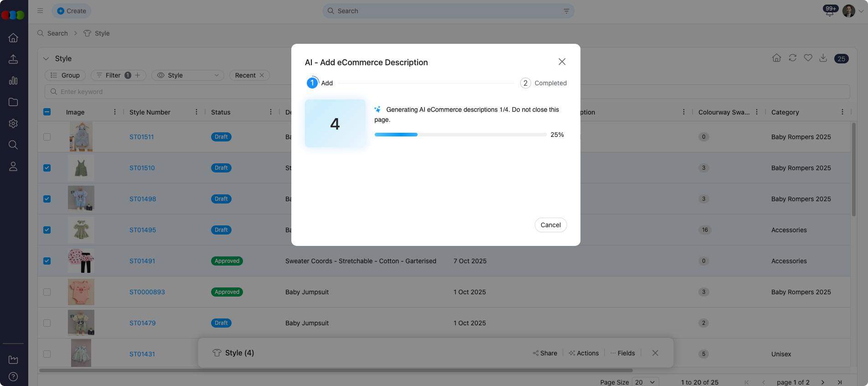Viewport: 868px width, 386px height.
Task: Collapse the Style section chevron
Action: click(46, 59)
